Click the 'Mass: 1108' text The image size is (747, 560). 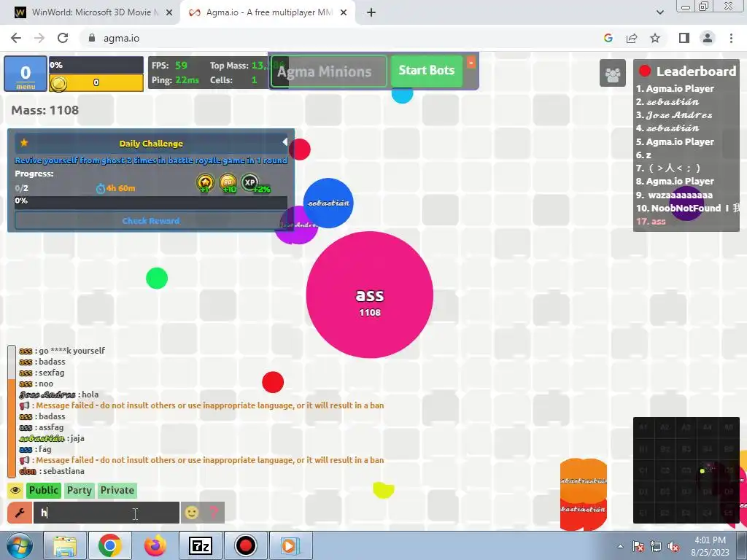pos(44,110)
